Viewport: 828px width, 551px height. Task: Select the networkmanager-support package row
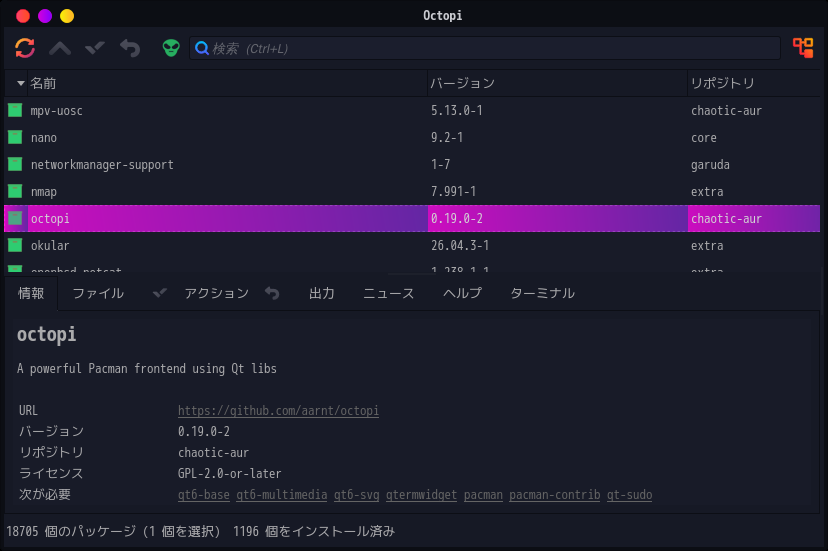click(x=412, y=164)
